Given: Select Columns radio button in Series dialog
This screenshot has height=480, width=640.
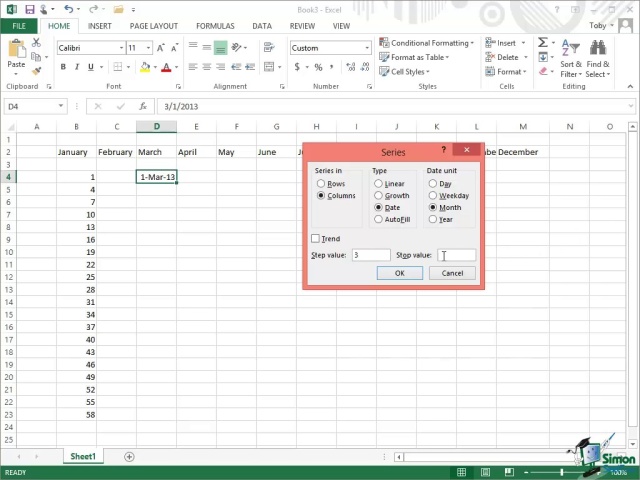Looking at the screenshot, I should [x=321, y=196].
